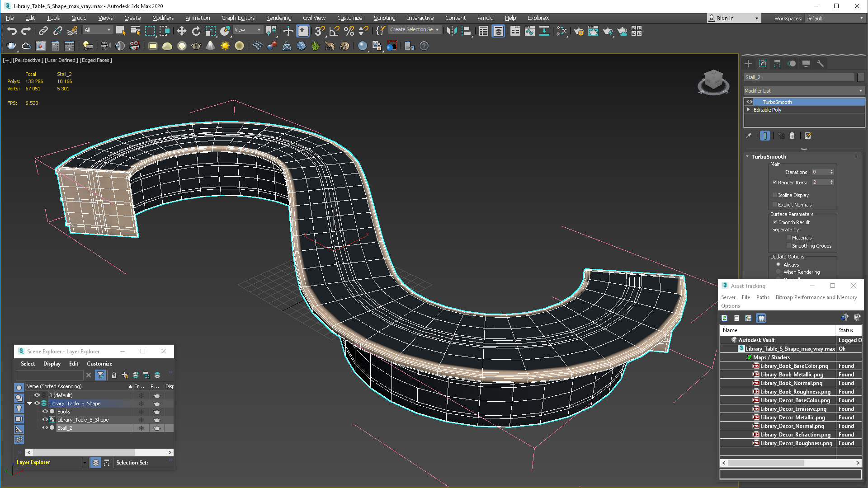Click the Remove Modifier trash icon

pos(792,136)
